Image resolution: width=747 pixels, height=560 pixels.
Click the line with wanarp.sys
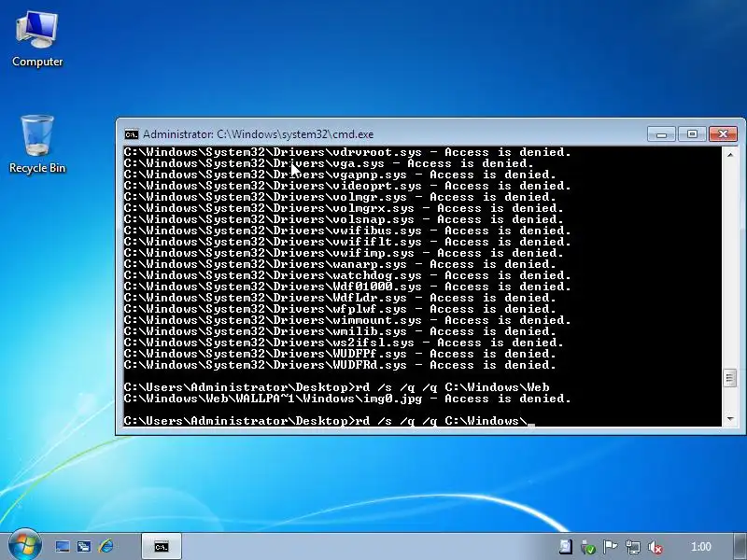(x=340, y=264)
